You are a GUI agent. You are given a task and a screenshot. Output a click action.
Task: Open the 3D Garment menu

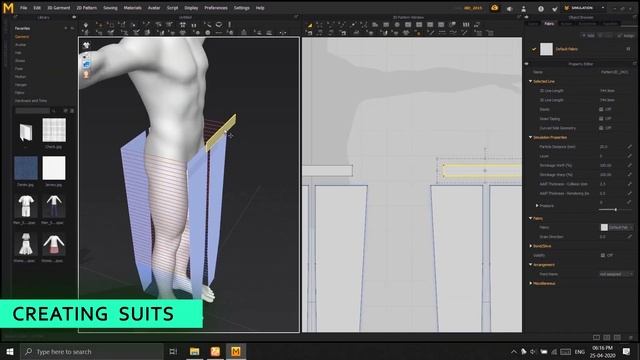tap(59, 8)
